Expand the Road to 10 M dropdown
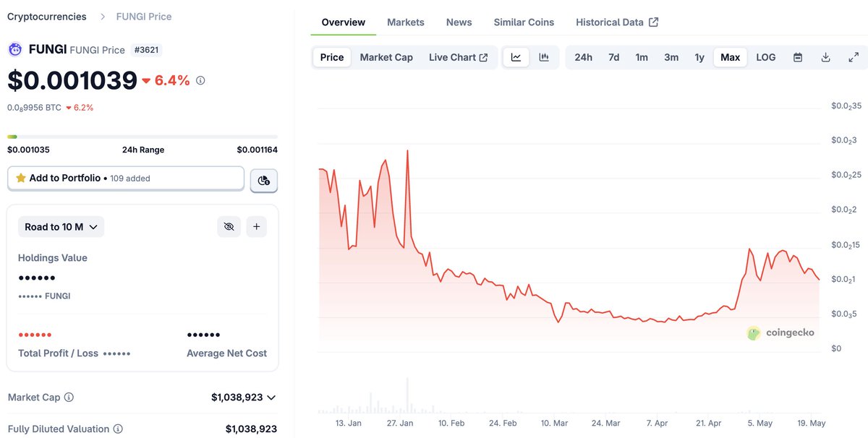Image resolution: width=868 pixels, height=438 pixels. click(61, 227)
